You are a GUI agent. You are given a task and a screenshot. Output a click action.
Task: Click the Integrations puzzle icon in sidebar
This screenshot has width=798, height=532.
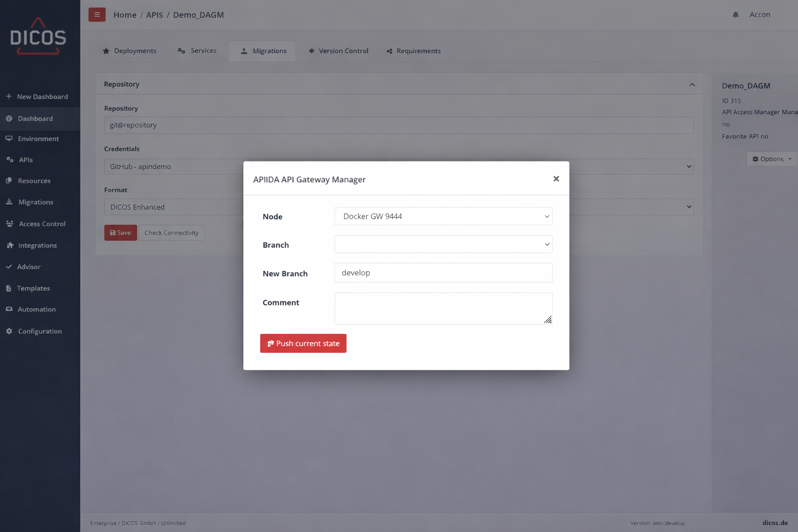tap(9, 245)
